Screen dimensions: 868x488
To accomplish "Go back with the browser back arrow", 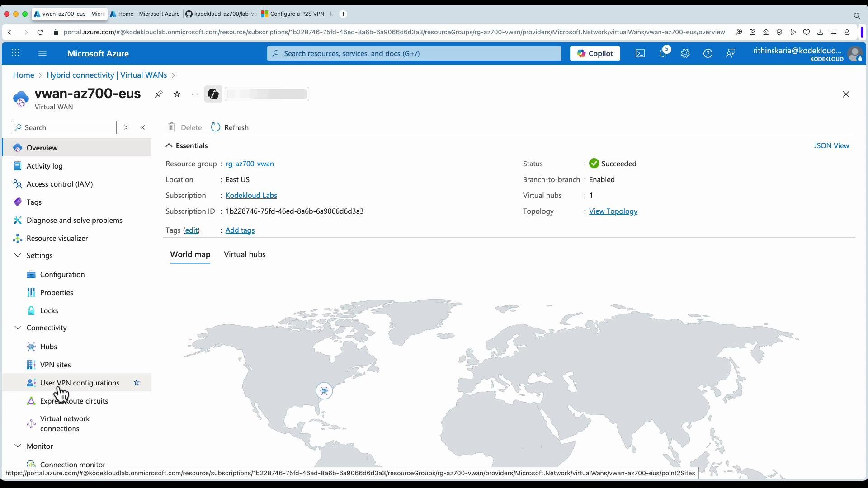I will pos(9,32).
